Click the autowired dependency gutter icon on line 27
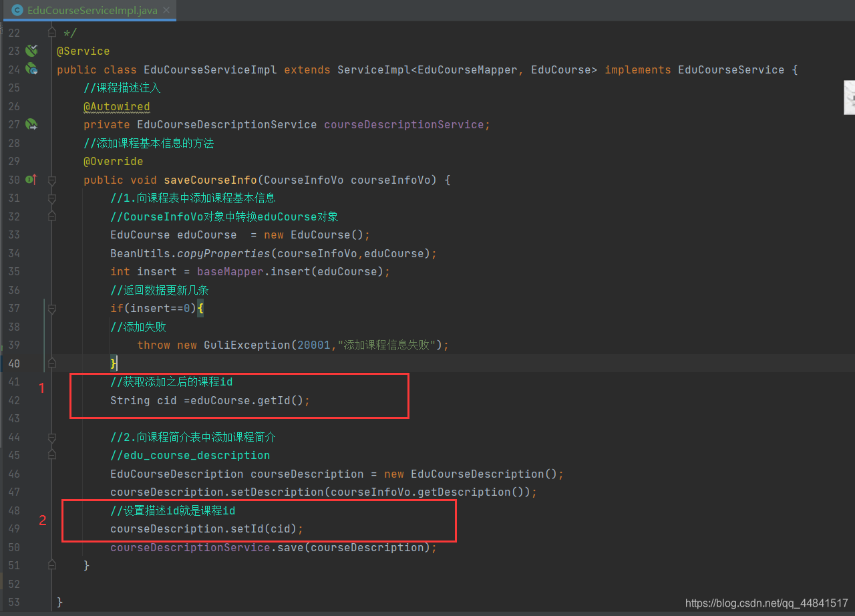 coord(31,124)
